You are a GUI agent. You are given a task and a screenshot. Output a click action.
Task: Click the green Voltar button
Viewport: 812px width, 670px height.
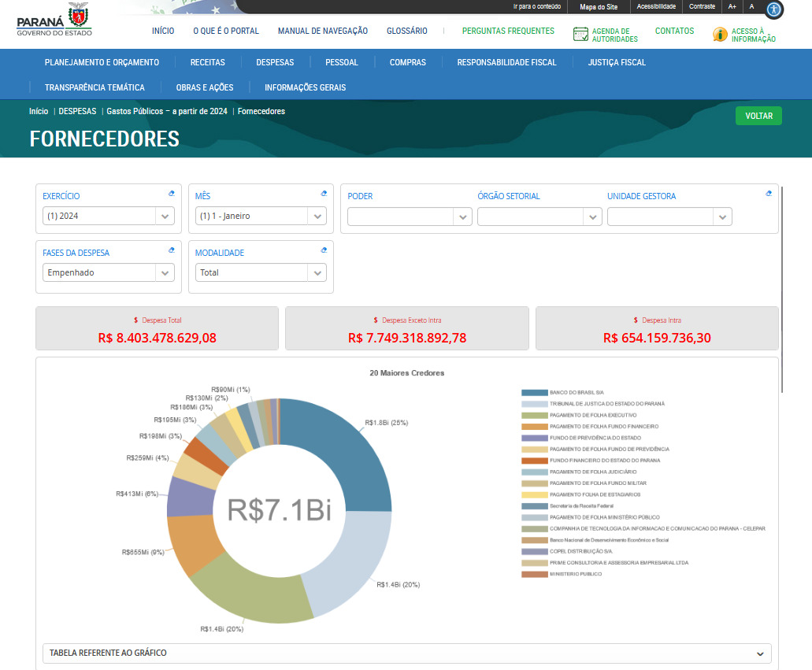[x=758, y=116]
